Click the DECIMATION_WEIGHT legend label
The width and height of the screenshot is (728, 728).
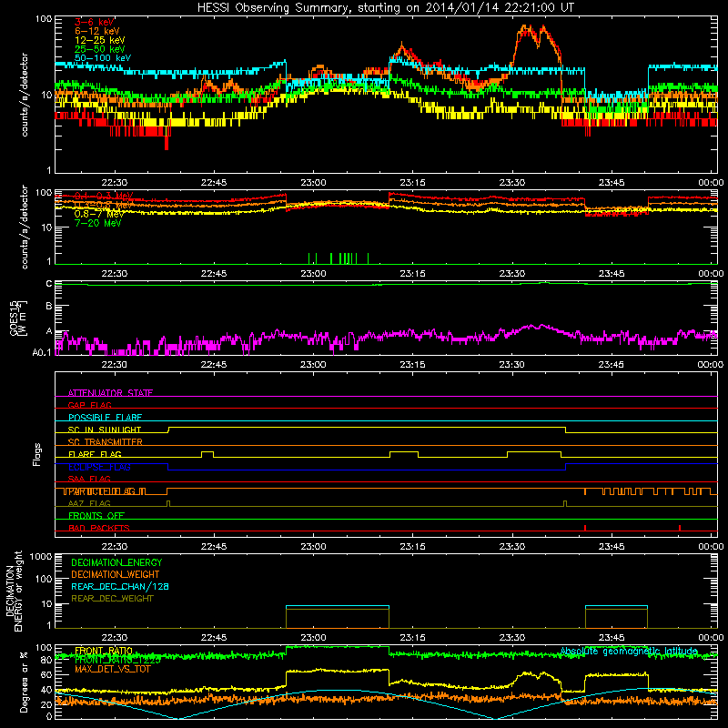116,574
